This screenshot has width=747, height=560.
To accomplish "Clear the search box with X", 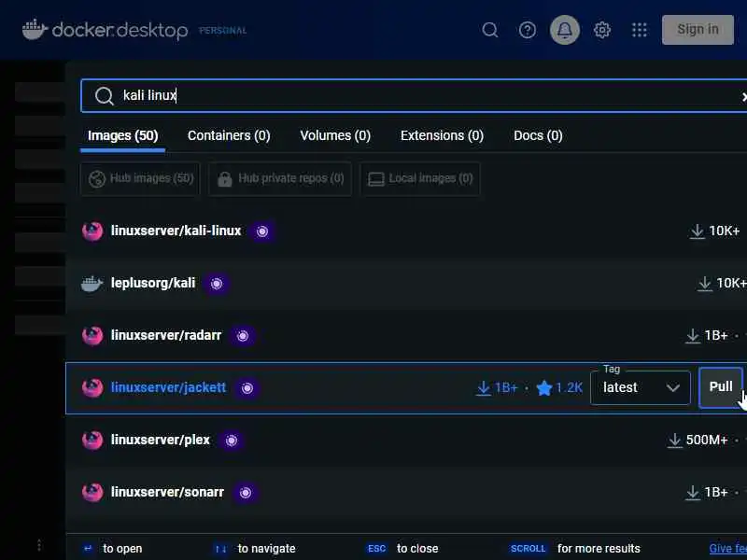I will pos(743,97).
